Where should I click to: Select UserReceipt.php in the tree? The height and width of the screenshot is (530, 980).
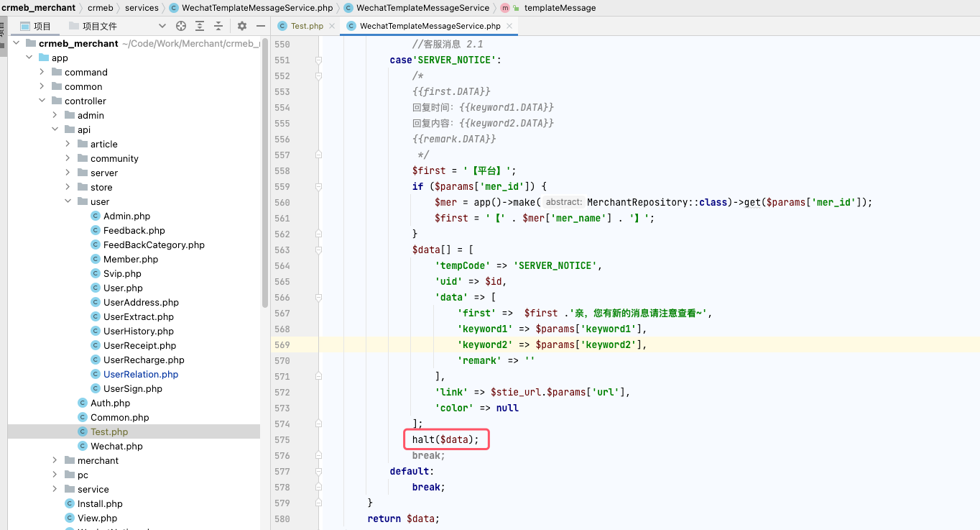(139, 345)
